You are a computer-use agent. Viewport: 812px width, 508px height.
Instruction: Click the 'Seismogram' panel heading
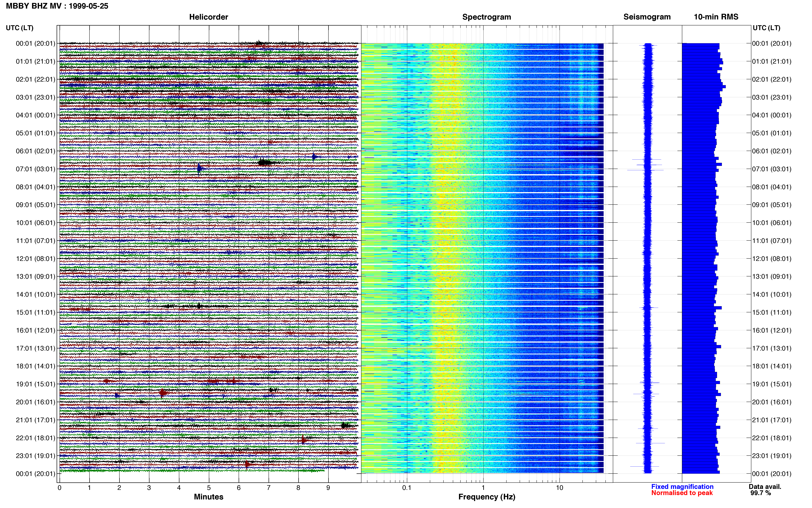[x=647, y=17]
